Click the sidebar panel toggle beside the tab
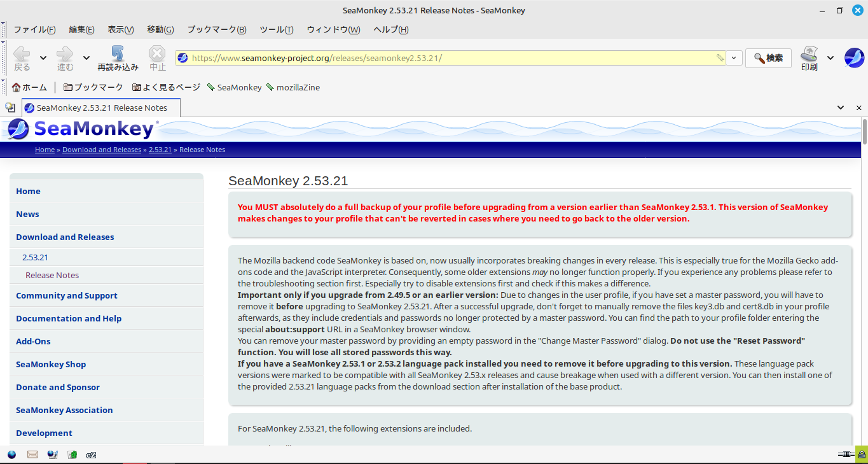 tap(10, 108)
